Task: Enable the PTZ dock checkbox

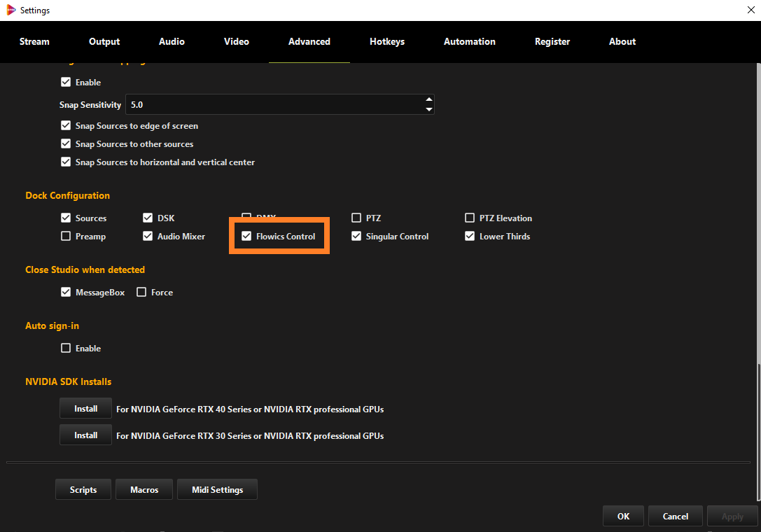Action: [x=356, y=218]
